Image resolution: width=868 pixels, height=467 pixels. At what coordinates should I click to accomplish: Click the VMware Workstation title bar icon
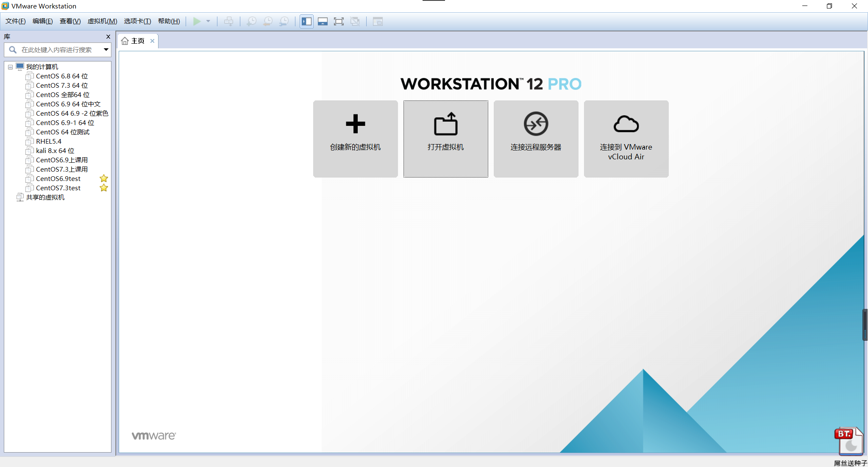point(5,6)
